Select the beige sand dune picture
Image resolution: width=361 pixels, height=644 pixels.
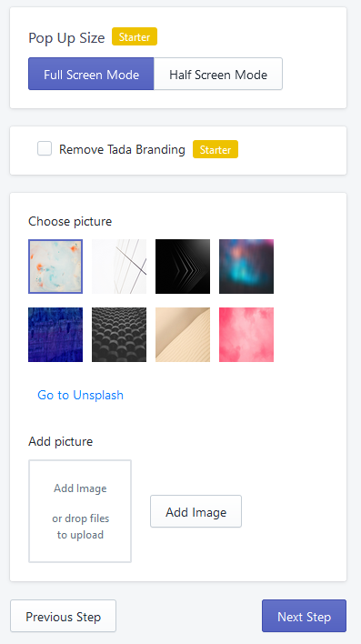[183, 335]
